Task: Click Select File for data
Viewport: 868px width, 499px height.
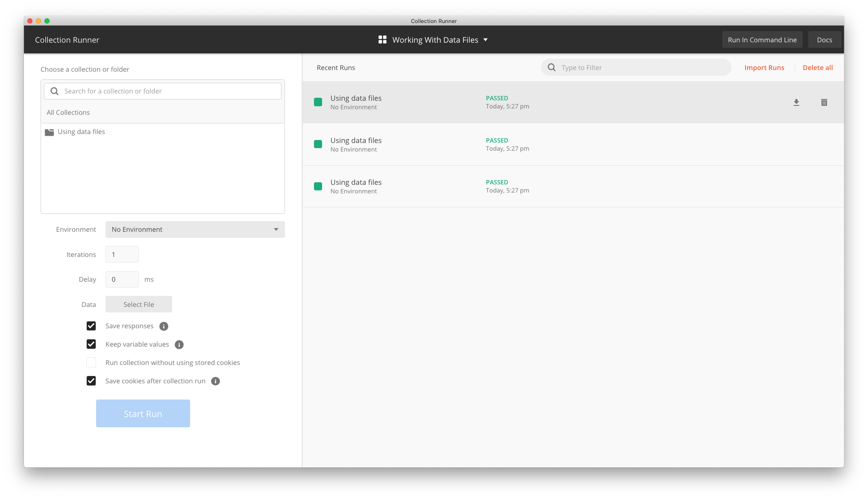Action: coord(139,304)
